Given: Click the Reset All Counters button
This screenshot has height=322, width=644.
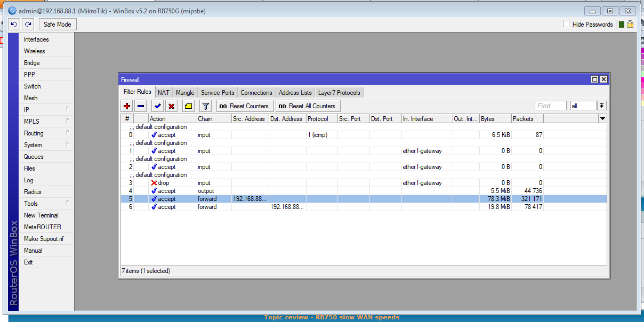Looking at the screenshot, I should coord(308,106).
